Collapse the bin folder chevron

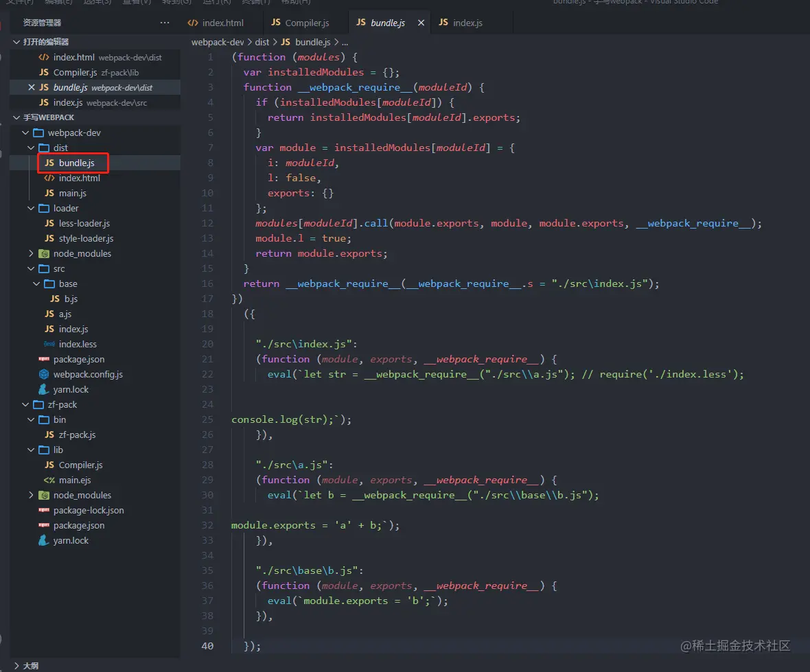coord(30,419)
